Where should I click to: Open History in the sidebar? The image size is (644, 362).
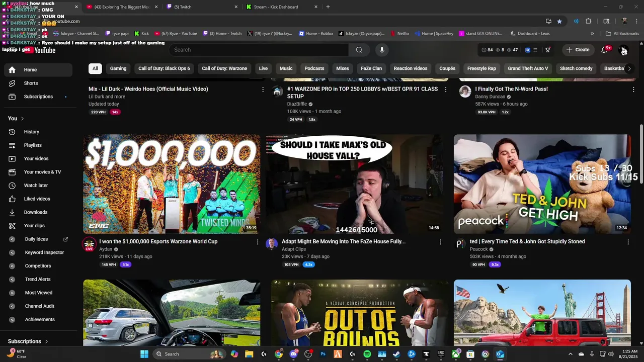(38, 132)
